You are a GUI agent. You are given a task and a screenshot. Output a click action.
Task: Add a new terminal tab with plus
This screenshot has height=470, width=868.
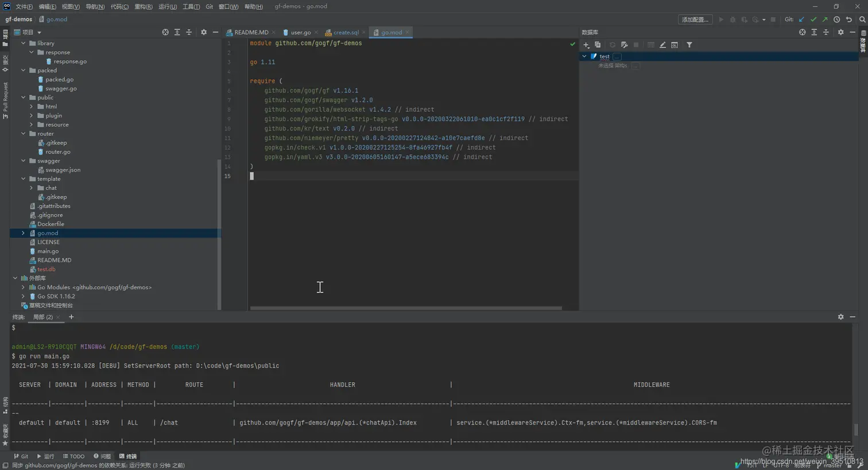[71, 317]
